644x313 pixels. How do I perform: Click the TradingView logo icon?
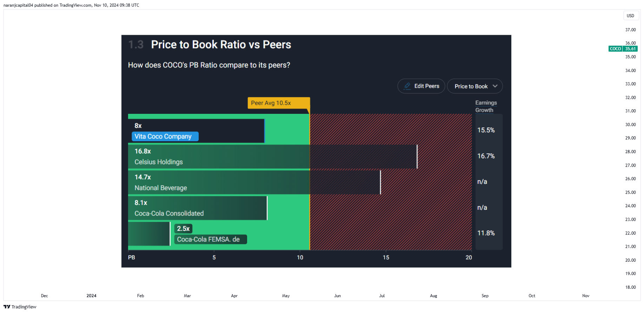click(x=7, y=307)
